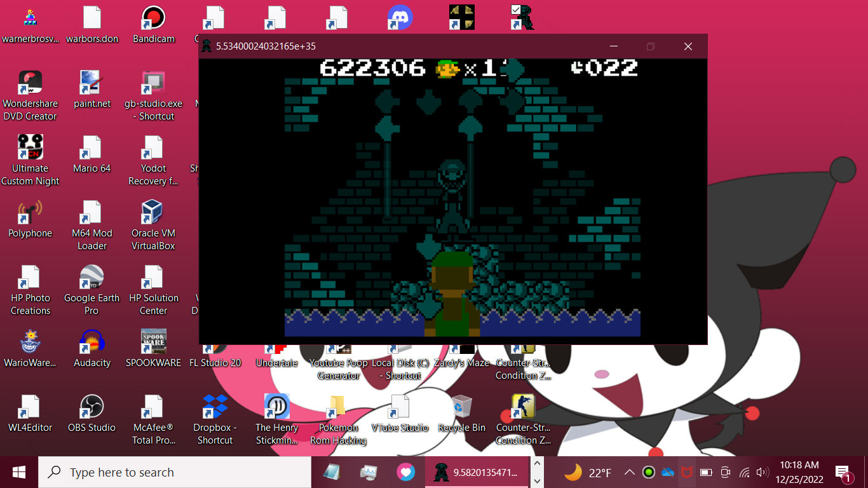Open Wi-Fi network settings in tray
Screen dimensions: 868x488
pyautogui.click(x=745, y=472)
